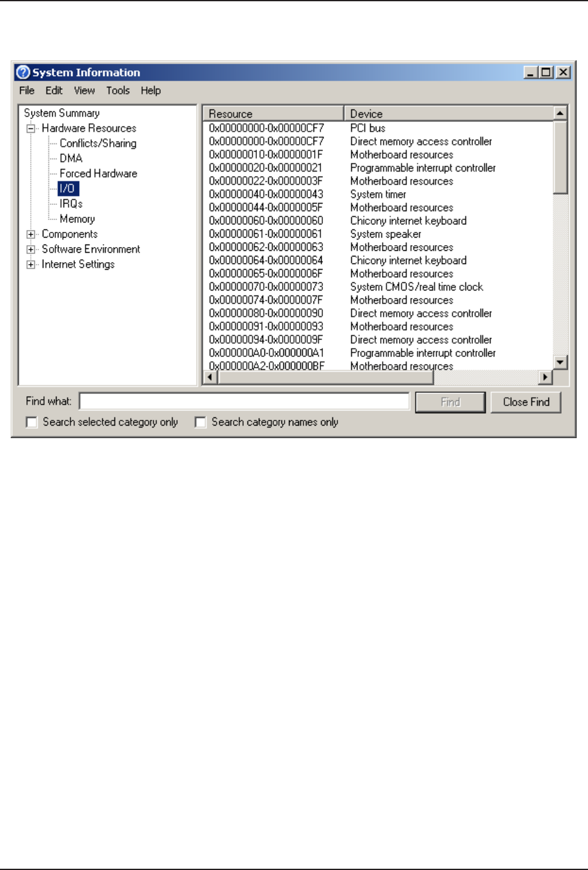This screenshot has height=870, width=588.
Task: Select resource 0x00000062-0x00000063 row
Action: tap(378, 247)
